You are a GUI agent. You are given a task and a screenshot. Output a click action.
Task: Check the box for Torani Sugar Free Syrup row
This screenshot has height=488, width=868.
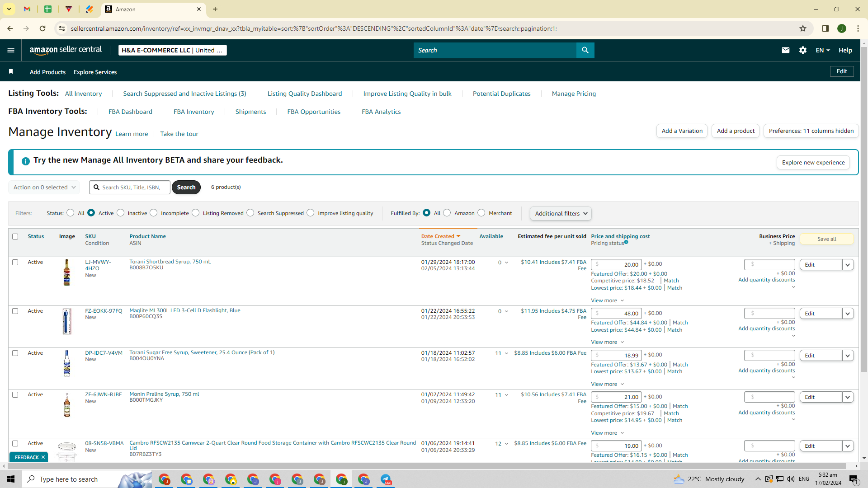[15, 353]
